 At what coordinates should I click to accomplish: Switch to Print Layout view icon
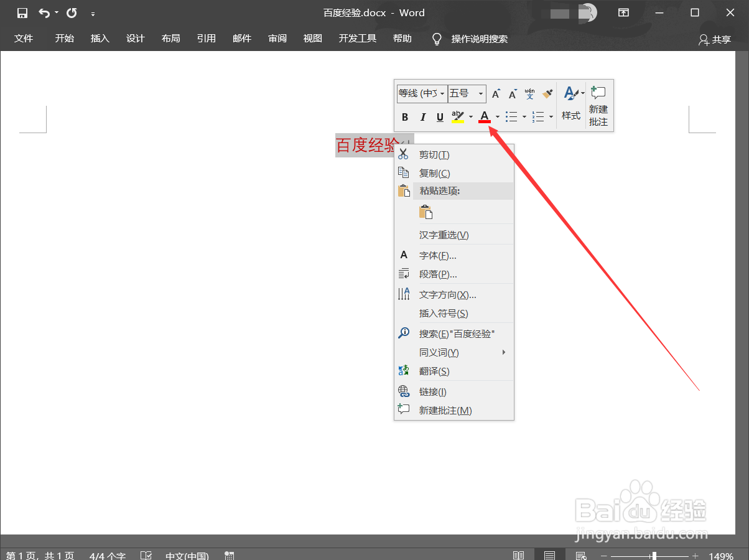click(549, 555)
